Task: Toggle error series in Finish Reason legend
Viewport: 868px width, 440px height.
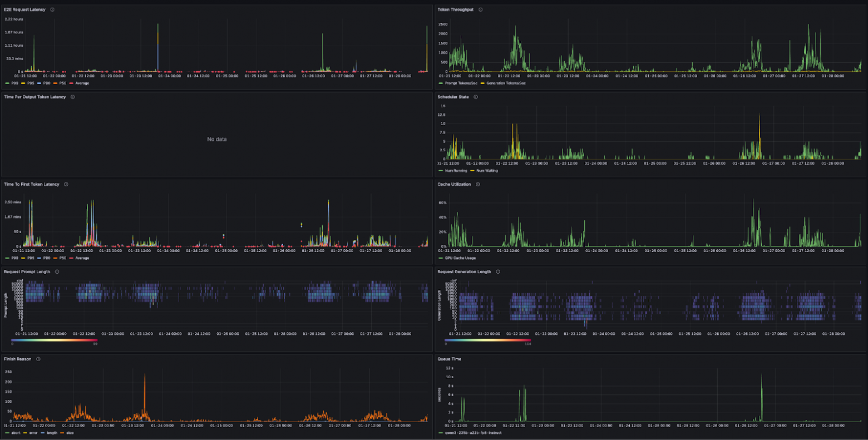Action: (30, 433)
